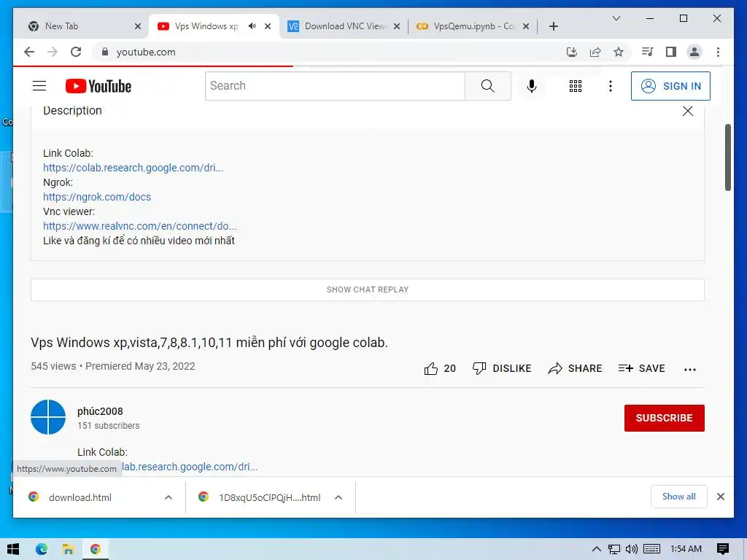Dislike the video
747x560 pixels.
point(502,368)
